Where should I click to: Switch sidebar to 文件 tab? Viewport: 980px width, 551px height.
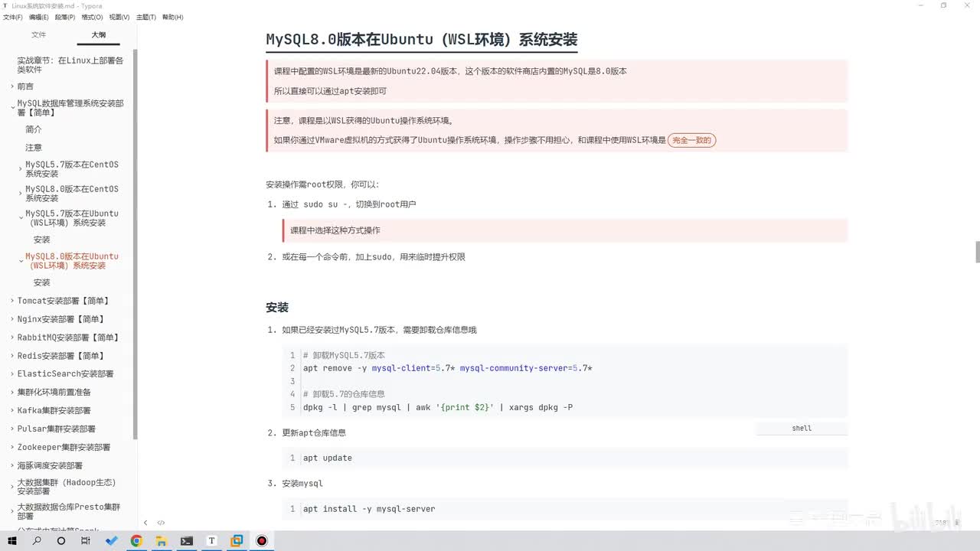point(38,34)
